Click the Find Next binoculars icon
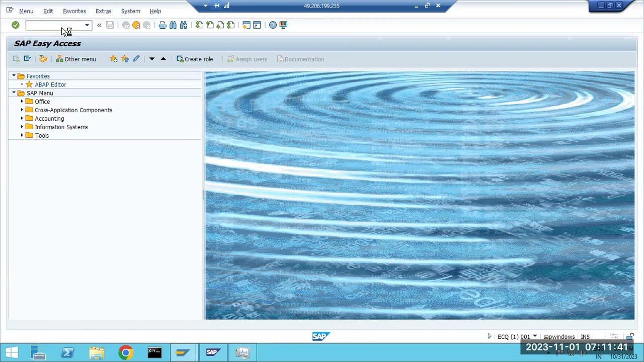644x362 pixels. tap(184, 25)
